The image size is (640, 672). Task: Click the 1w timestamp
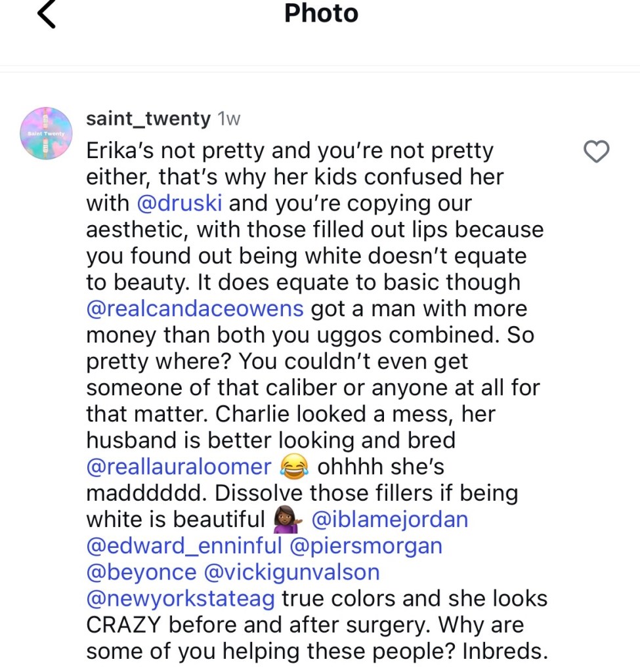pyautogui.click(x=229, y=119)
